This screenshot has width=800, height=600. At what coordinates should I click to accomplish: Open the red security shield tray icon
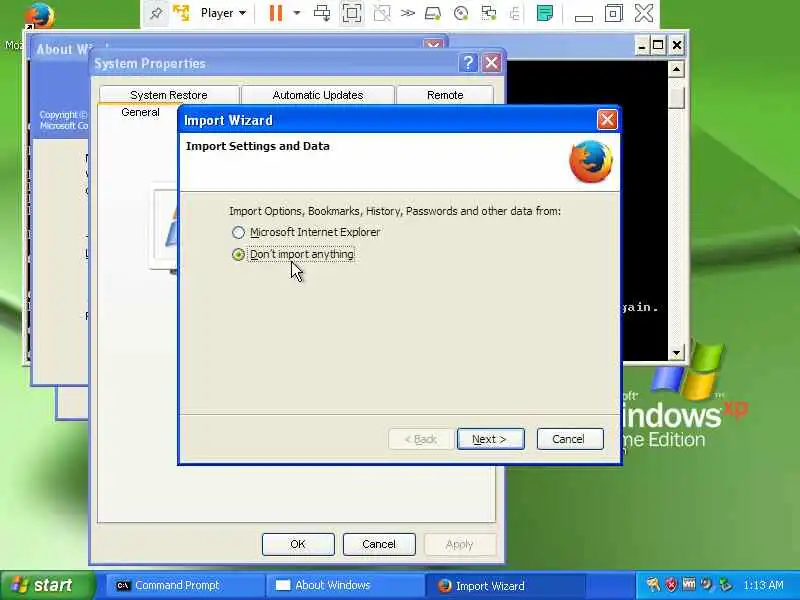[x=671, y=585]
